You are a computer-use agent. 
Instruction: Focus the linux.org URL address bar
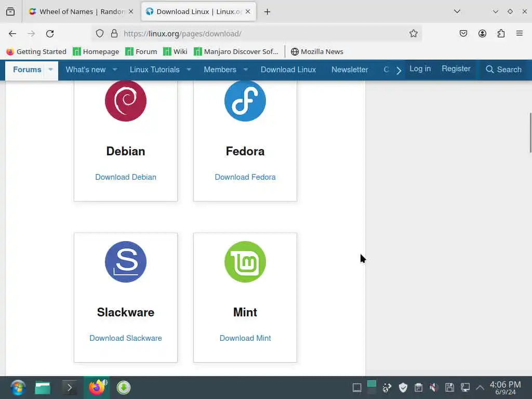(x=257, y=34)
